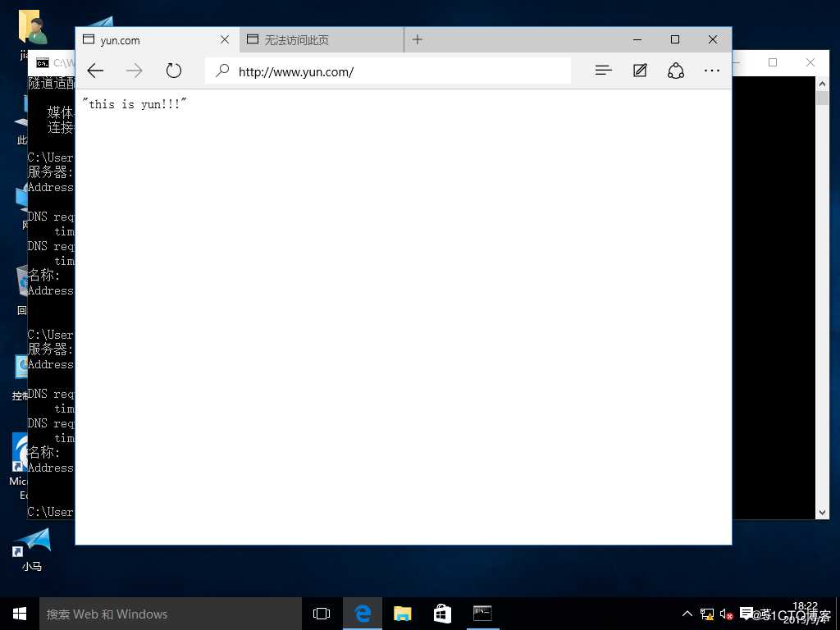Click the address bar showing http://www.yun.com/
This screenshot has width=840, height=630.
point(388,71)
